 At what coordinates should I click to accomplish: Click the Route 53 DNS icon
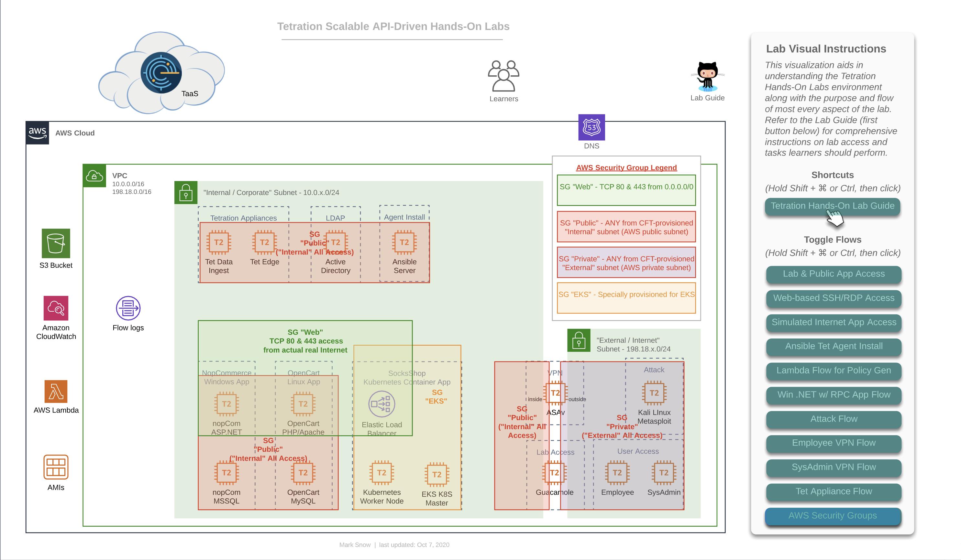point(591,127)
